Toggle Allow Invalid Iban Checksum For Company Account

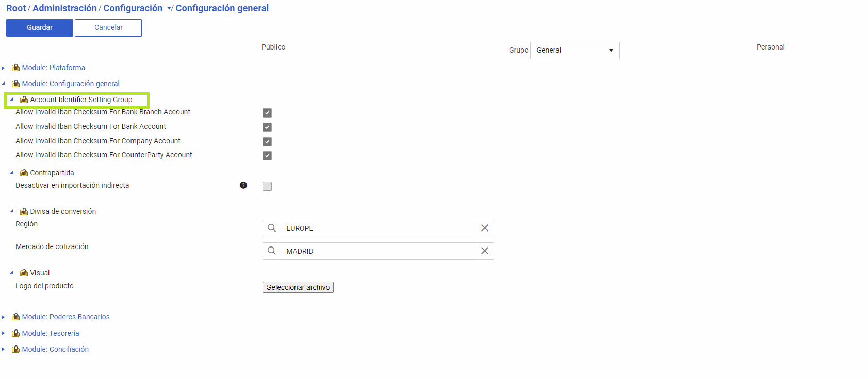(x=267, y=141)
